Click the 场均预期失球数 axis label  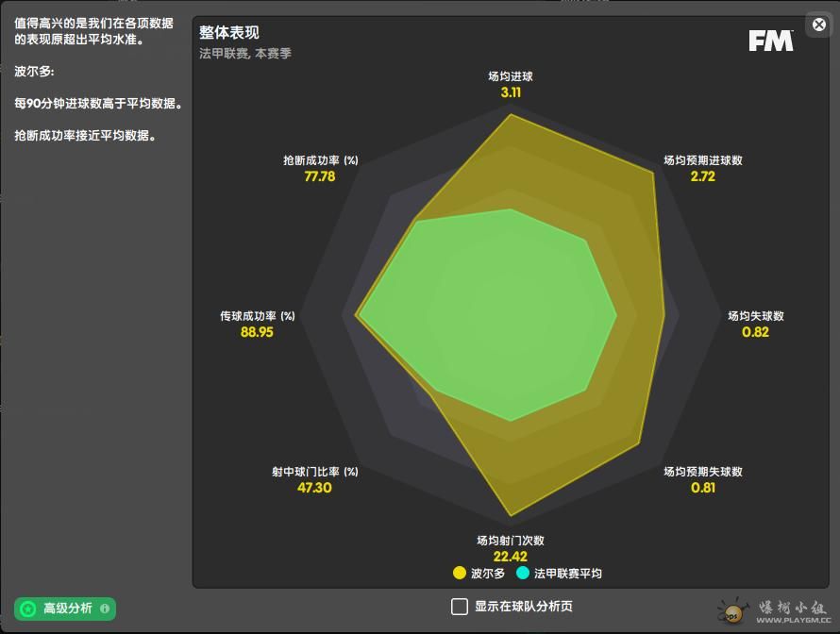tap(702, 472)
